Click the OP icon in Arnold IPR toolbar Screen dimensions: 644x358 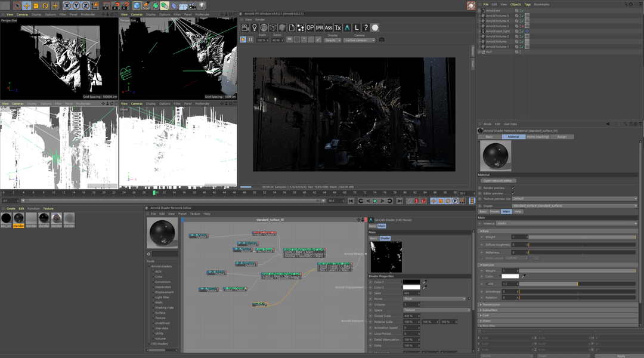(x=310, y=27)
